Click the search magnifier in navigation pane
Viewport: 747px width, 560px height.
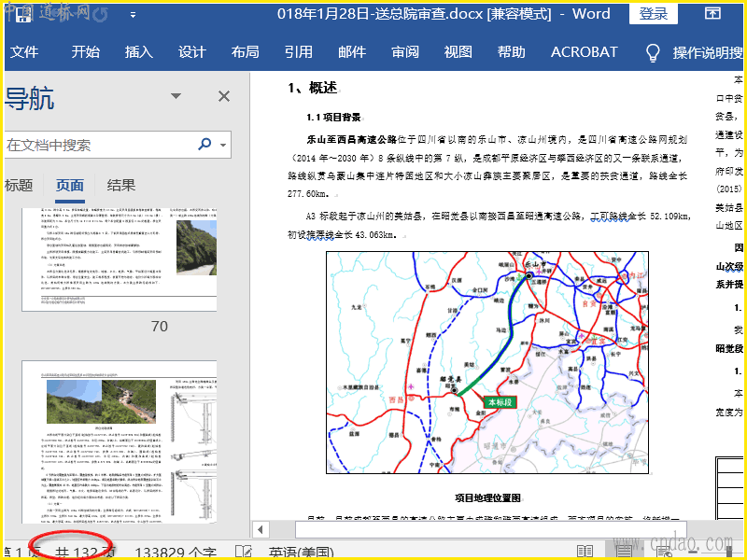pyautogui.click(x=204, y=145)
